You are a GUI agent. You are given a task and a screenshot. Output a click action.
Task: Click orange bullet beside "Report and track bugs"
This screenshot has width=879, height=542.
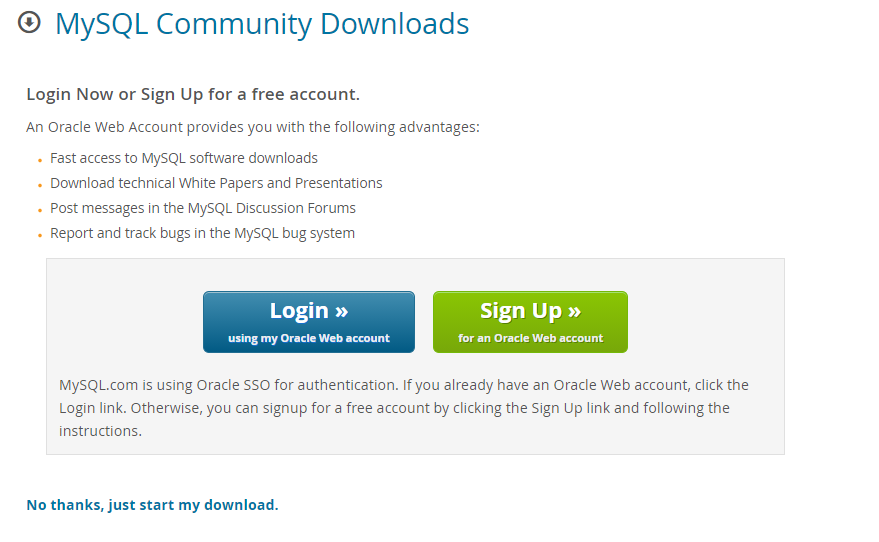click(40, 236)
